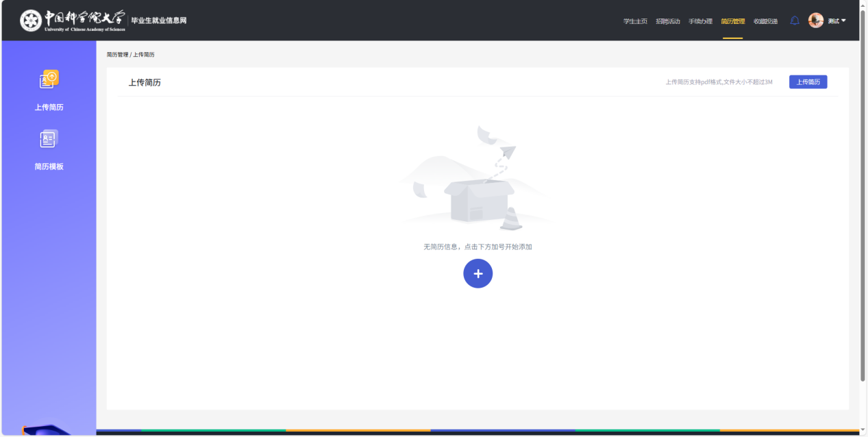Click the blue 上传简历 button
Screen dimensions: 868x437
coord(808,82)
